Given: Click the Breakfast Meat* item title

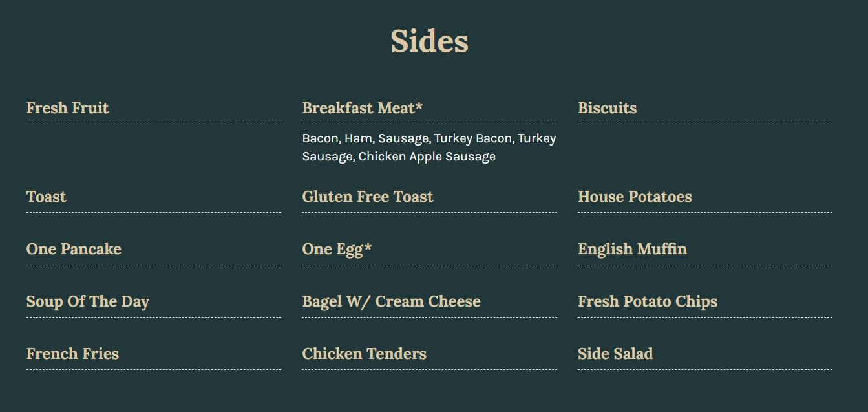Looking at the screenshot, I should click(x=363, y=108).
